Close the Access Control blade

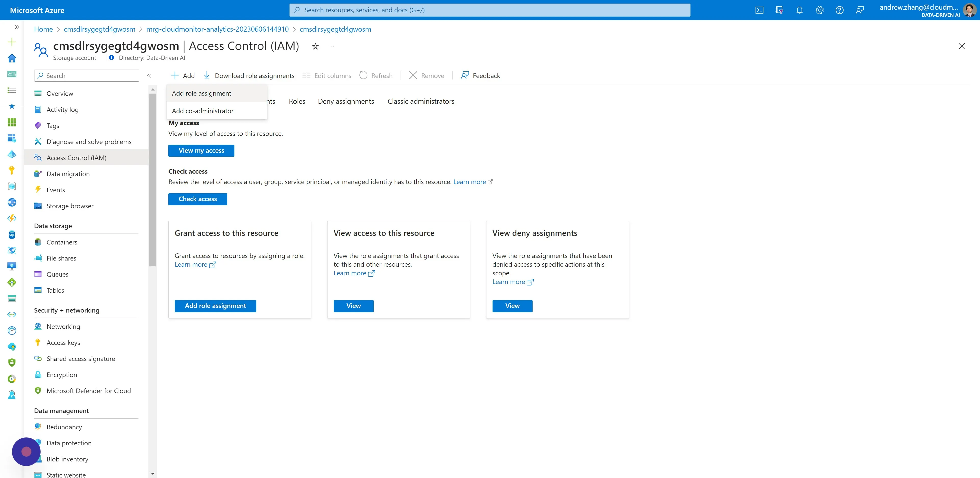tap(961, 46)
